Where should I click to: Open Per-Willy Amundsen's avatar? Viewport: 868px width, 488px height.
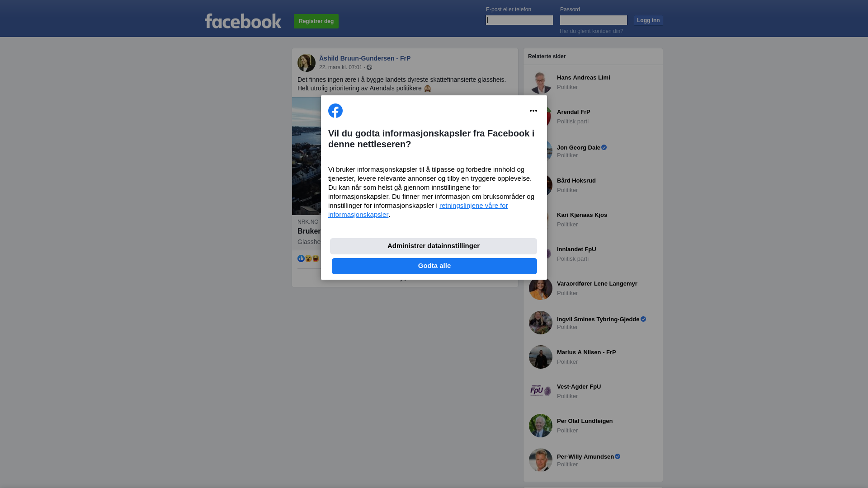pos(541,460)
